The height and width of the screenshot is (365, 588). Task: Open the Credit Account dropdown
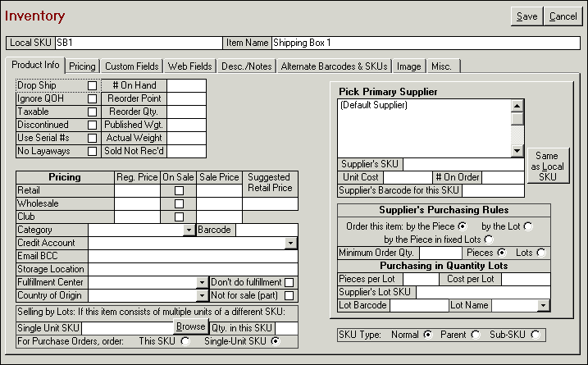(290, 243)
